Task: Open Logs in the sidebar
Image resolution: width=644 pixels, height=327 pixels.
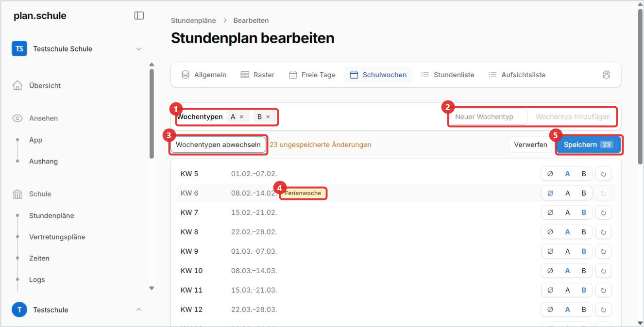Action: 37,279
